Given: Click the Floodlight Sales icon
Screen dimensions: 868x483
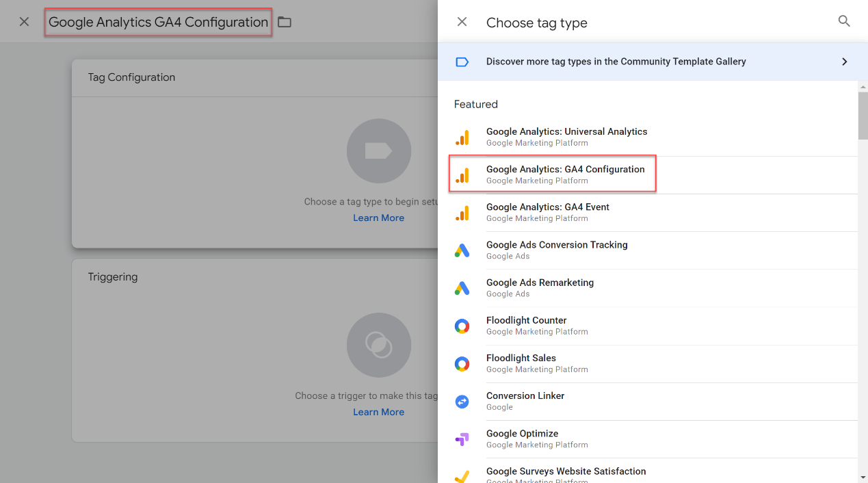Looking at the screenshot, I should click(x=462, y=363).
